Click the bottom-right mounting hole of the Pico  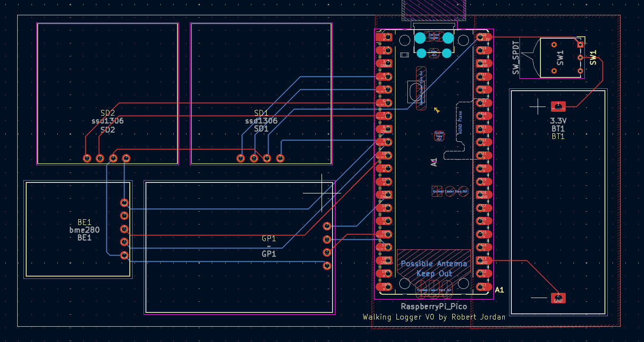coord(463,284)
